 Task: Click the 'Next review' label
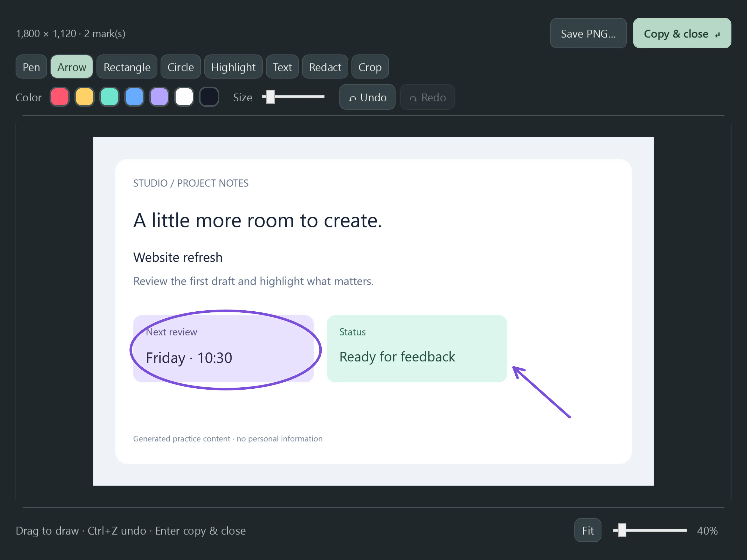[x=171, y=332]
